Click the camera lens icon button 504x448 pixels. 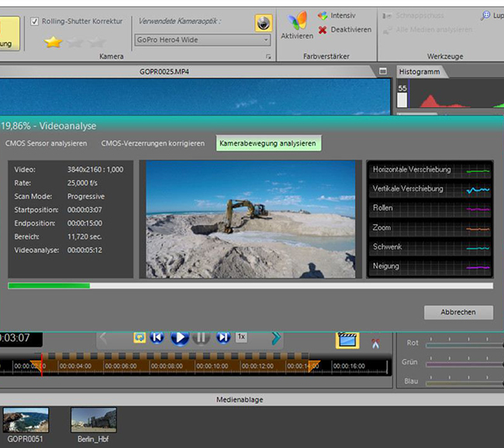(264, 23)
